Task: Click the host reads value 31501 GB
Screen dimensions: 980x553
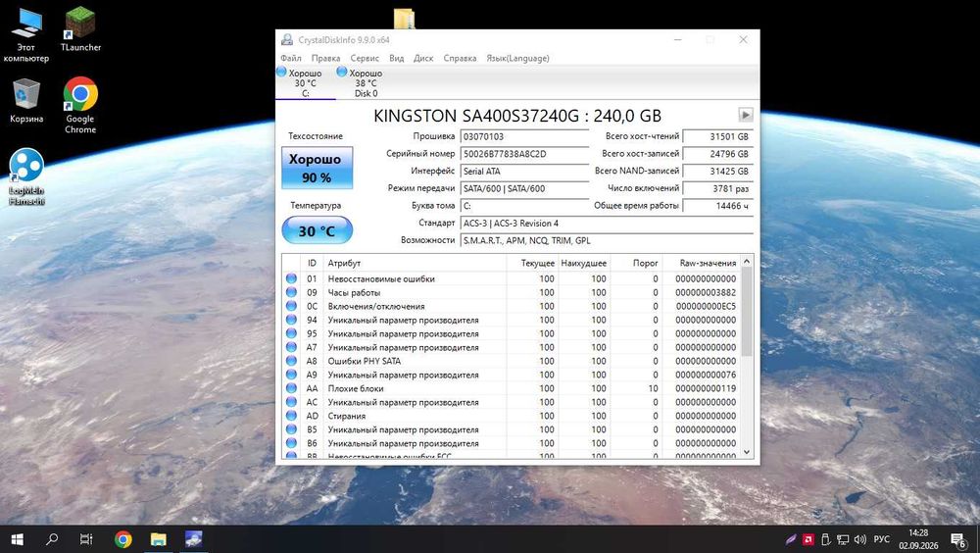Action: [x=717, y=136]
